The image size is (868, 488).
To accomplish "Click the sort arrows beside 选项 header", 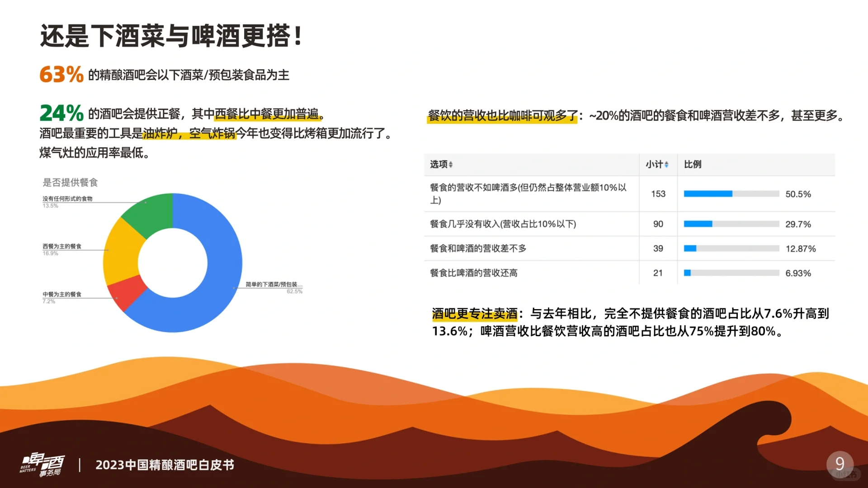I will 451,165.
